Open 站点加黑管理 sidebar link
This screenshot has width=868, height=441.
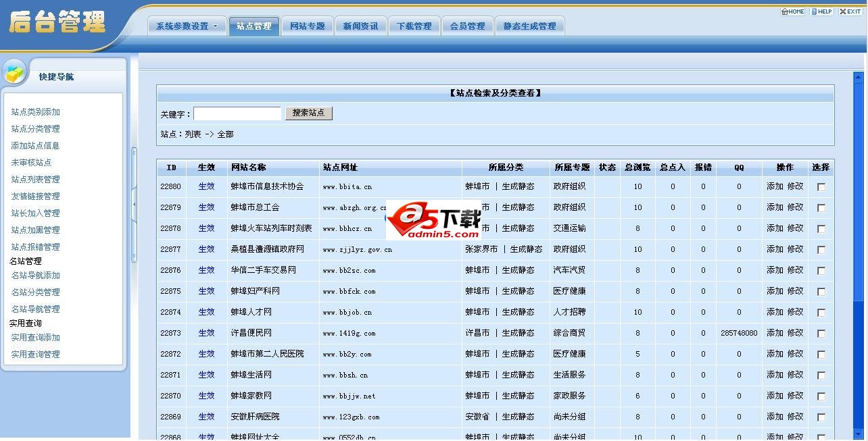point(36,230)
